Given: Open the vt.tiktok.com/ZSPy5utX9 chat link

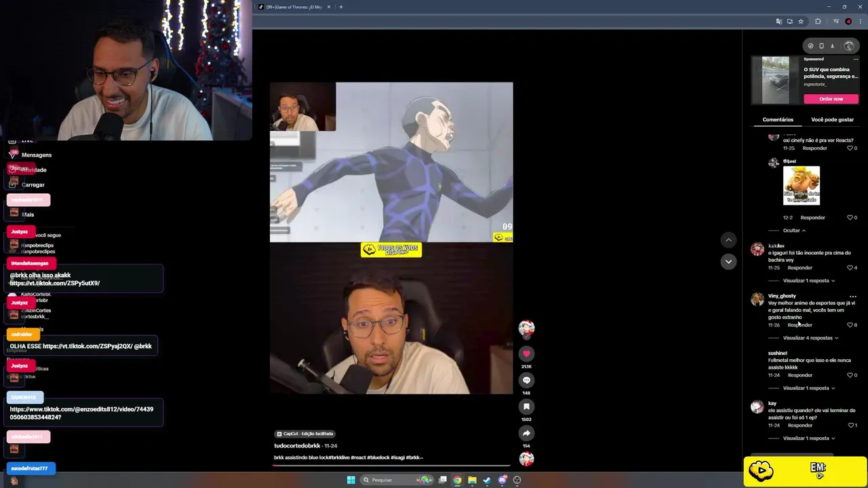Looking at the screenshot, I should (x=55, y=283).
